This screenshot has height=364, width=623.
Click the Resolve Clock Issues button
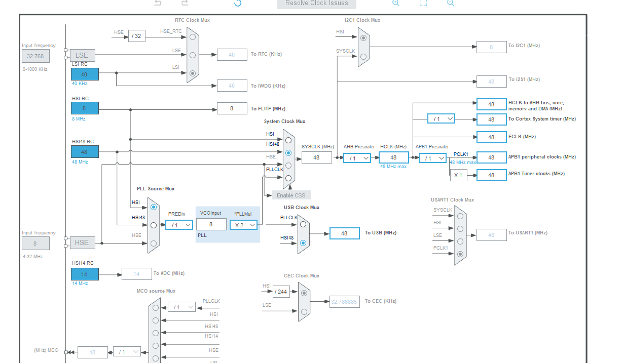tap(316, 4)
